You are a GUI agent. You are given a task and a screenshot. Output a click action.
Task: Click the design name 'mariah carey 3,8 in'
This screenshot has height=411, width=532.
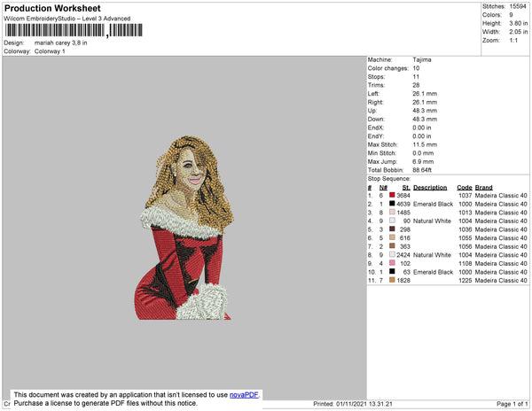click(60, 43)
